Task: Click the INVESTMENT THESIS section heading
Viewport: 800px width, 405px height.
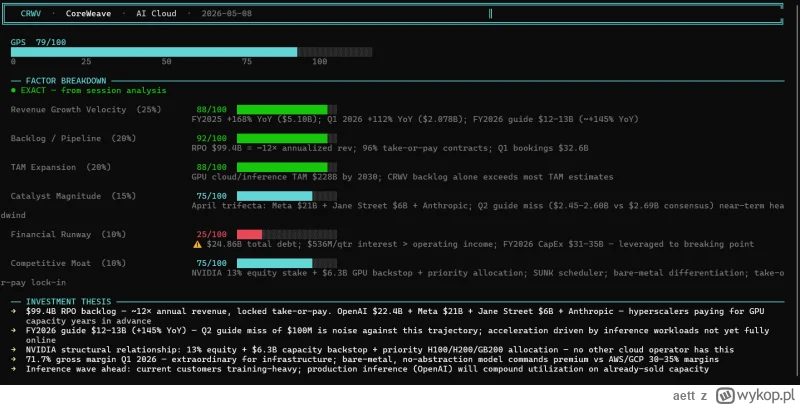Action: tap(68, 301)
